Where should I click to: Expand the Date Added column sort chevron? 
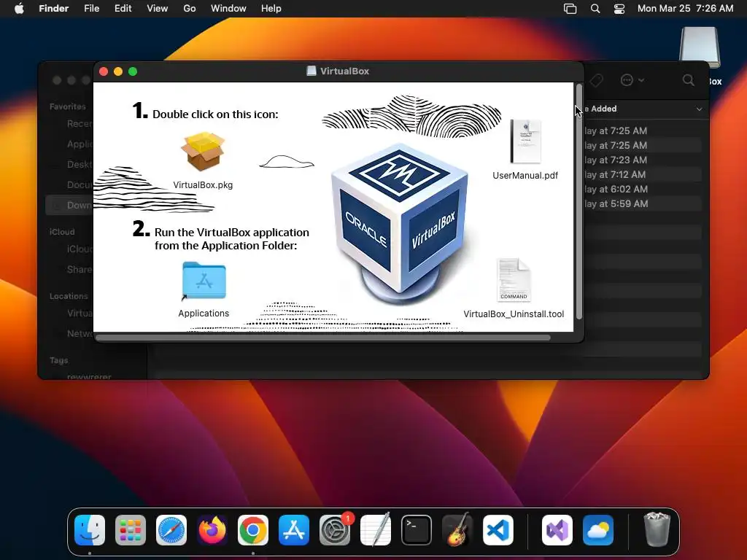coord(699,109)
